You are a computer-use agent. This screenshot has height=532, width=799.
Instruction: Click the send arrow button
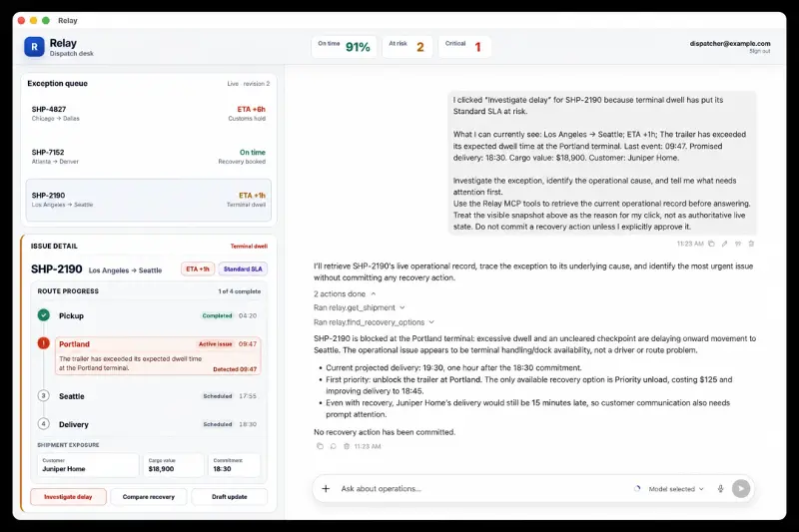coord(741,489)
